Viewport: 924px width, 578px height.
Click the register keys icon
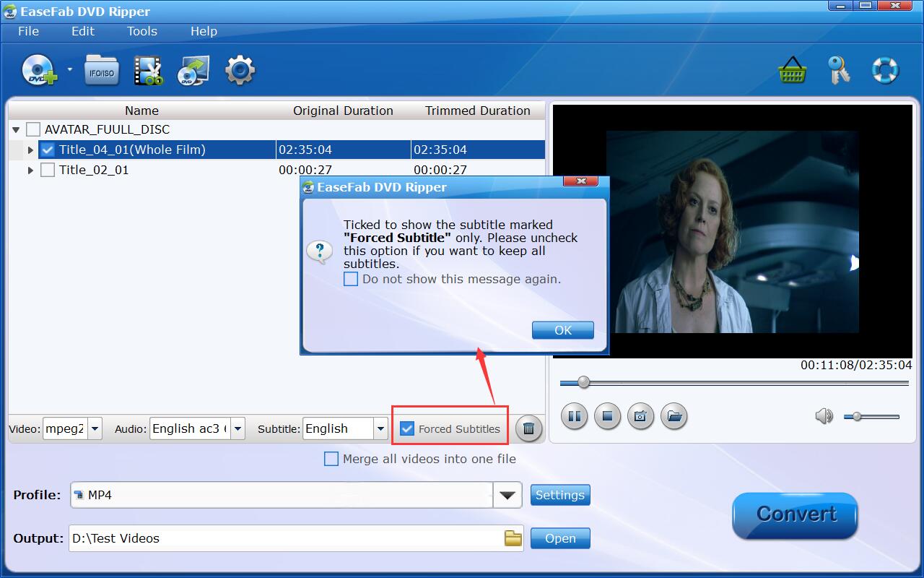coord(839,71)
